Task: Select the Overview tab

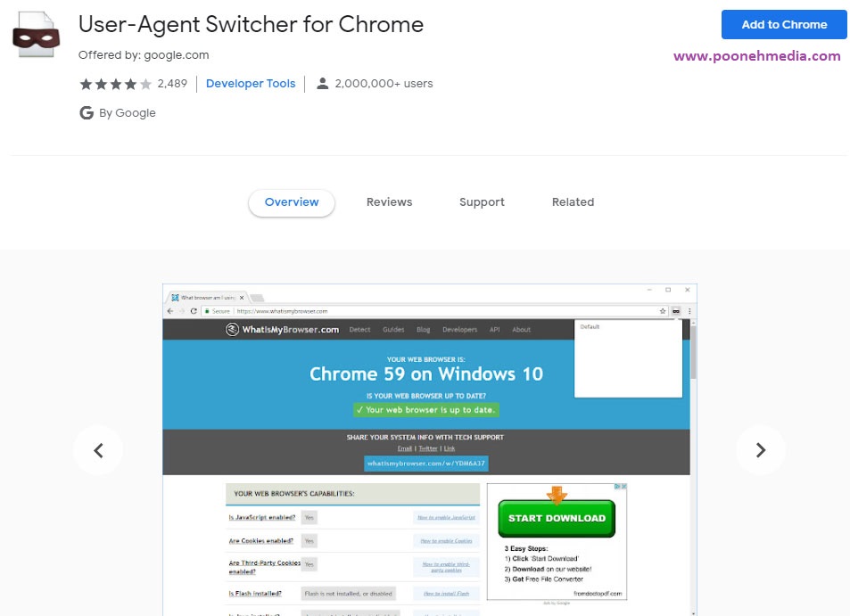Action: pos(292,202)
